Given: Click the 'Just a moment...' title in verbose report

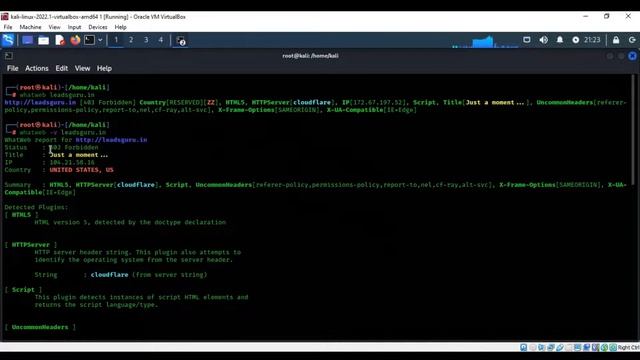Looking at the screenshot, I should [x=79, y=155].
